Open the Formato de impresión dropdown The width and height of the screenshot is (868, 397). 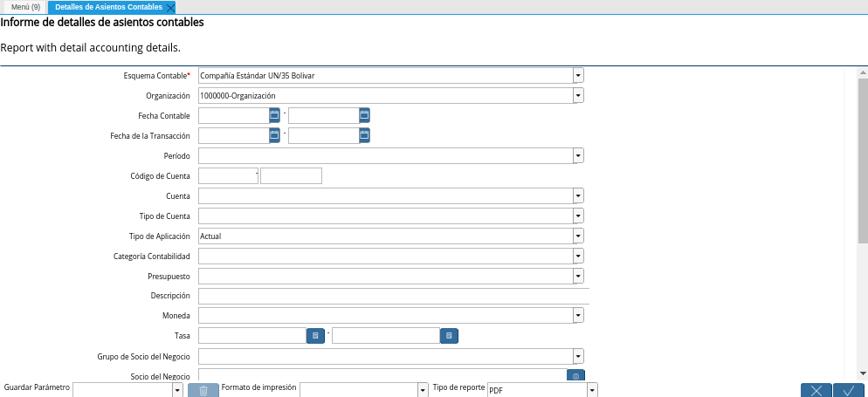pos(424,390)
